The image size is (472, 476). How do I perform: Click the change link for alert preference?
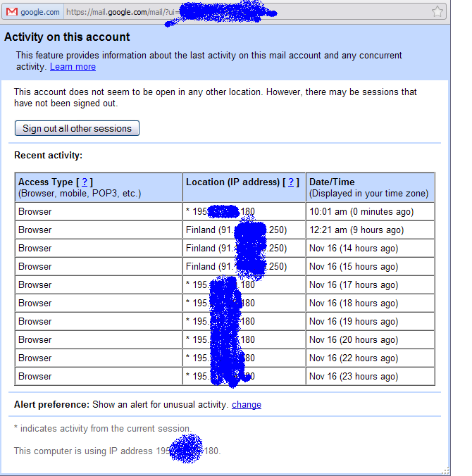tap(246, 405)
